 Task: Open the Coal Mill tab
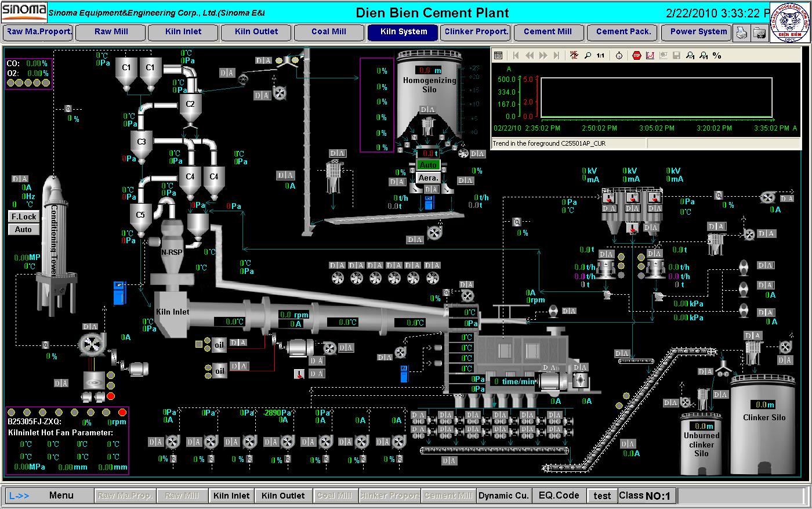coord(329,33)
